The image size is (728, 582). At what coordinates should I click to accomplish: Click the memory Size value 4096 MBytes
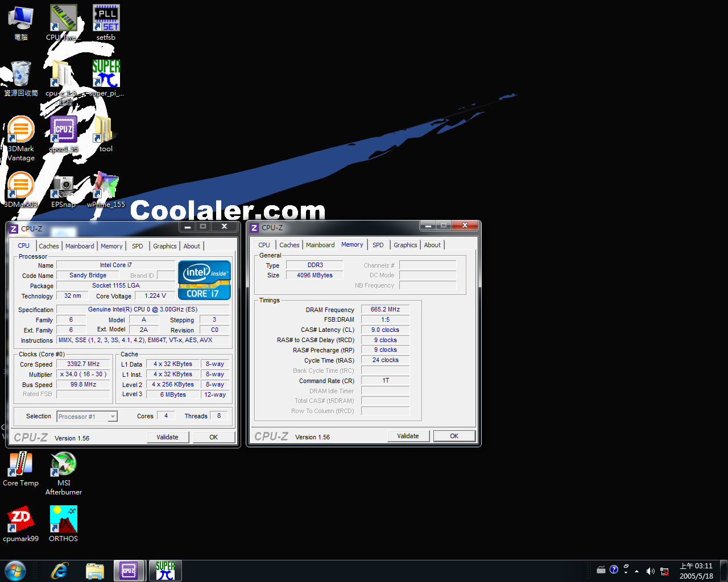click(x=315, y=275)
